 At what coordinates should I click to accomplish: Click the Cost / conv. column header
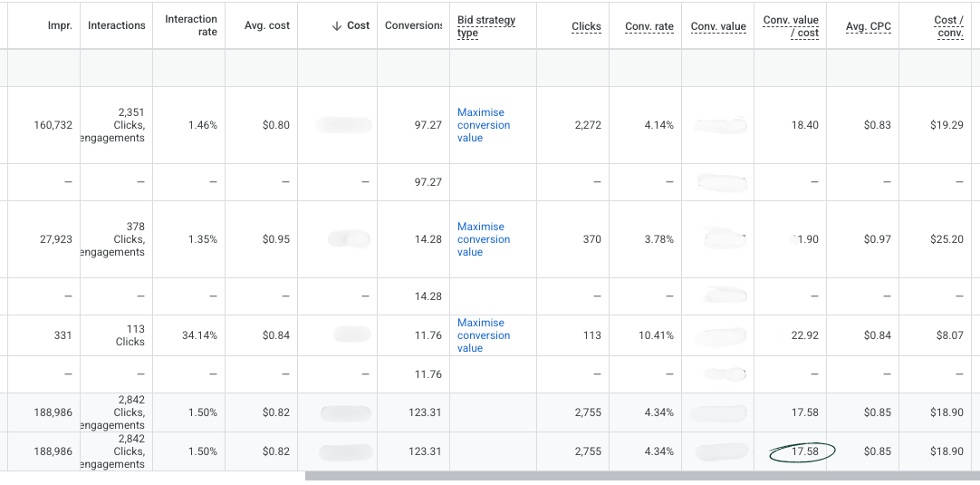tap(948, 26)
